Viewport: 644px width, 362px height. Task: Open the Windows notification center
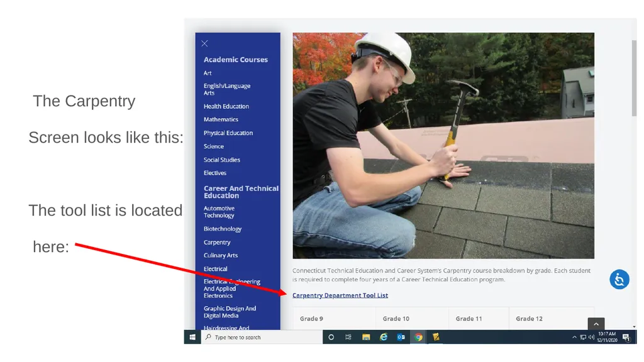tap(626, 337)
